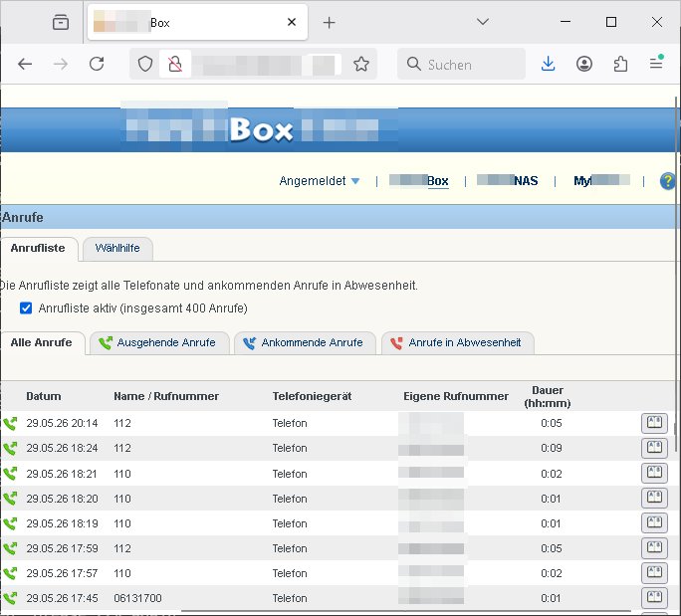Show Ausgehende Anrufe tab
The image size is (681, 616).
[159, 343]
